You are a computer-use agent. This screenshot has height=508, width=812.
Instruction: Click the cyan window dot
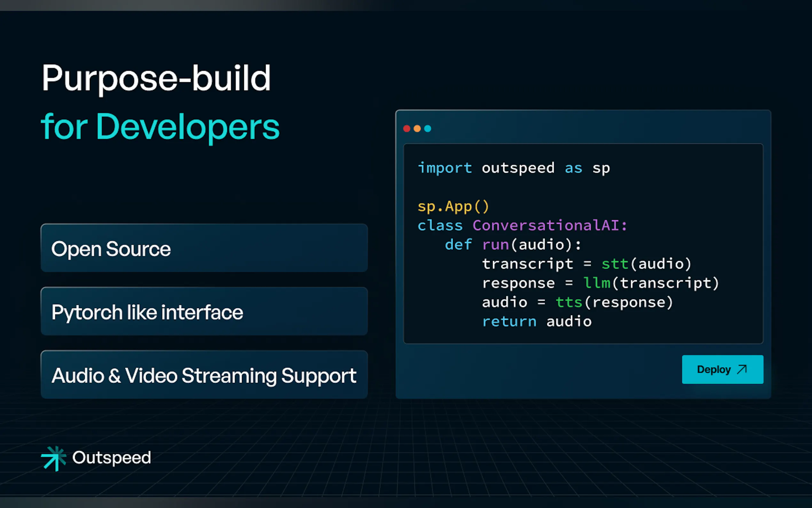coord(427,129)
